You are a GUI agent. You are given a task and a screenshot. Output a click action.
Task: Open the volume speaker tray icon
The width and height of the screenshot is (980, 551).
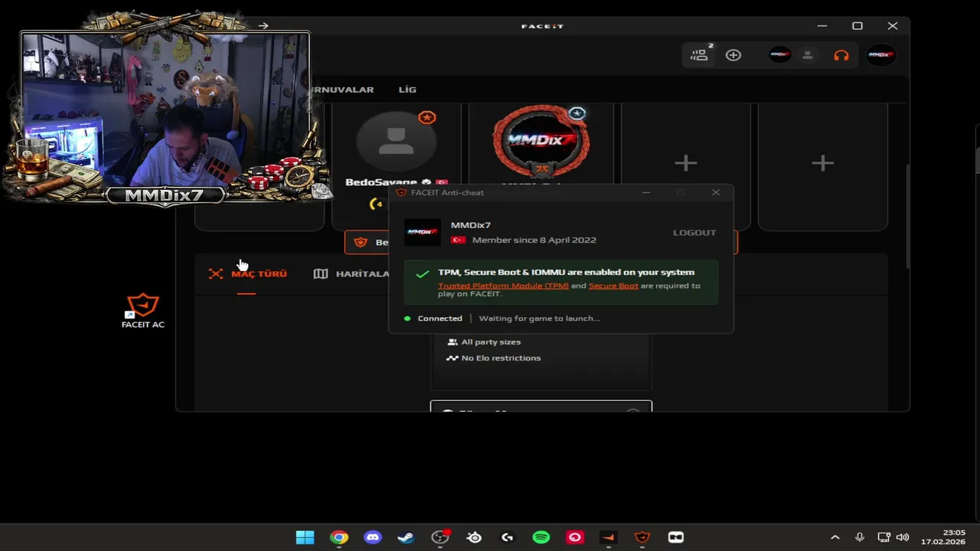pos(903,537)
